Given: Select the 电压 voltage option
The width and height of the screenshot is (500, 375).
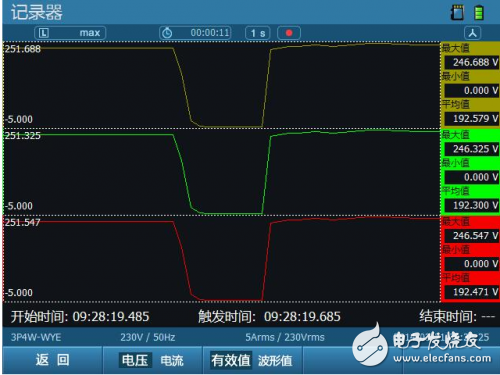Looking at the screenshot, I should (135, 360).
